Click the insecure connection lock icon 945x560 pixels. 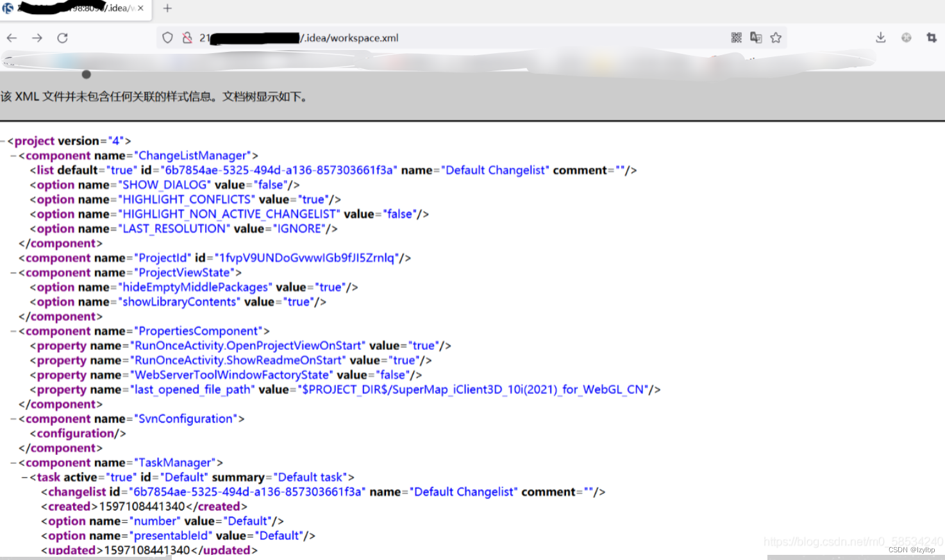187,37
